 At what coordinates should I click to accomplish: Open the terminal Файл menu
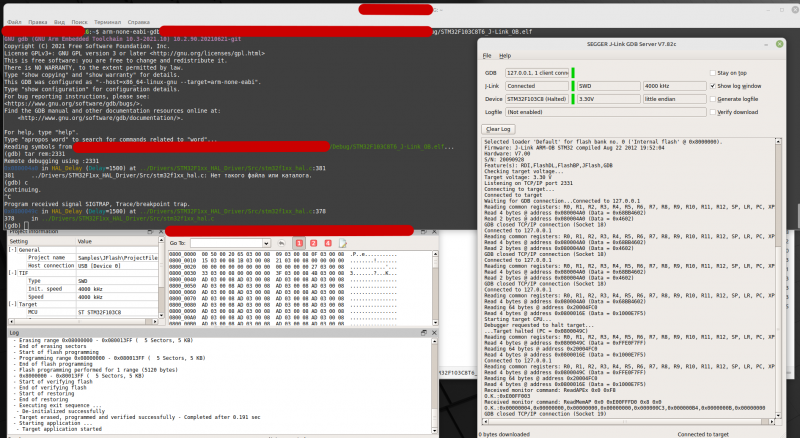(x=14, y=22)
